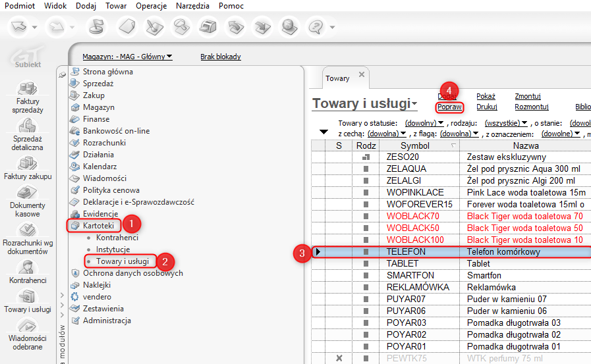Click the globe toolbar icon
The height and width of the screenshot is (364, 591).
click(289, 27)
